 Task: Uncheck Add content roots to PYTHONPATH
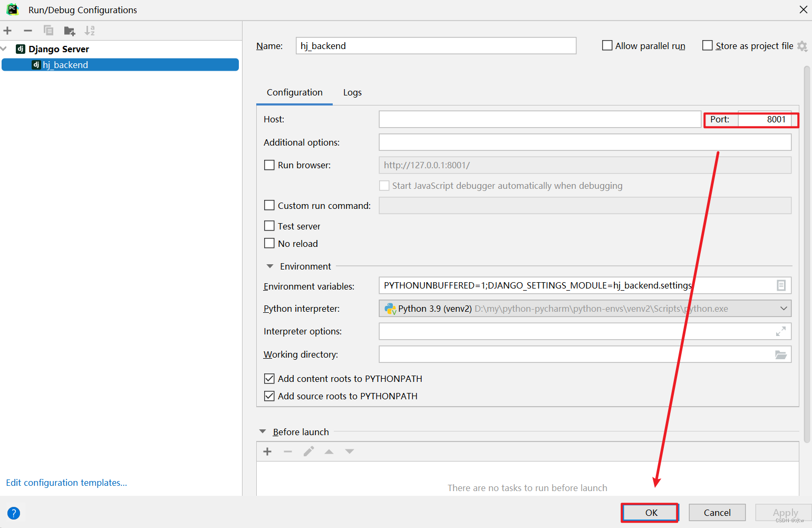pos(269,379)
